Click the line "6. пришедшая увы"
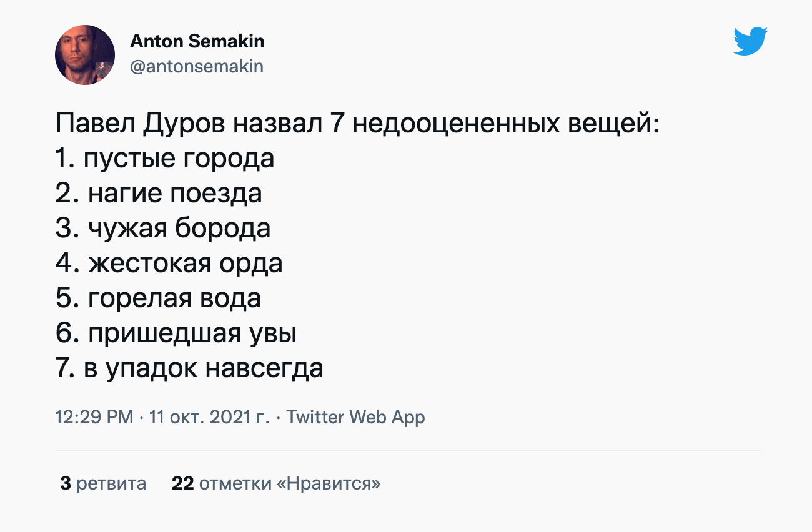This screenshot has height=532, width=812. (x=176, y=333)
